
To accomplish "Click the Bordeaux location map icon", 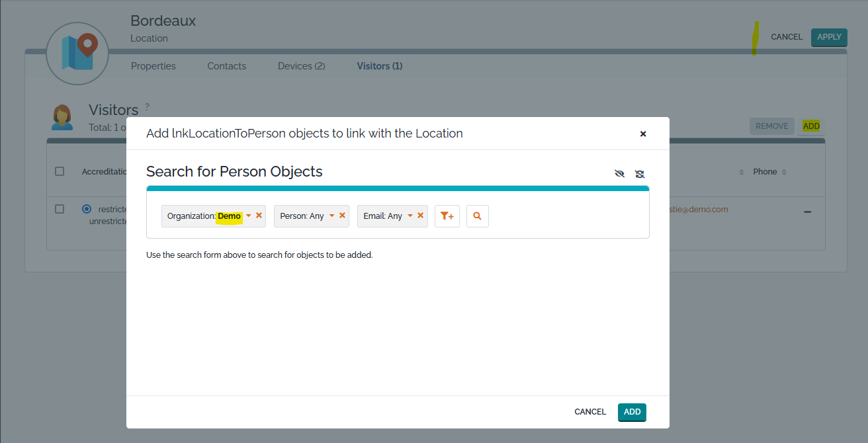I will 77,54.
